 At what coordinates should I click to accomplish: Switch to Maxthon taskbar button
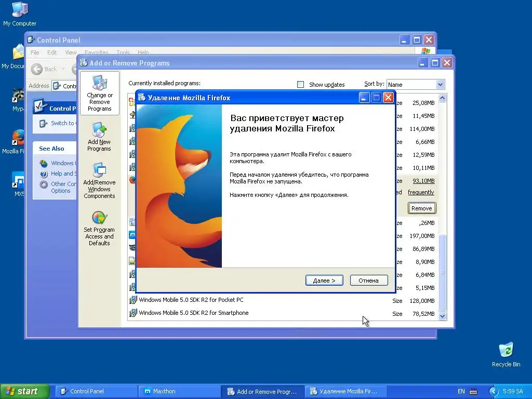179,391
